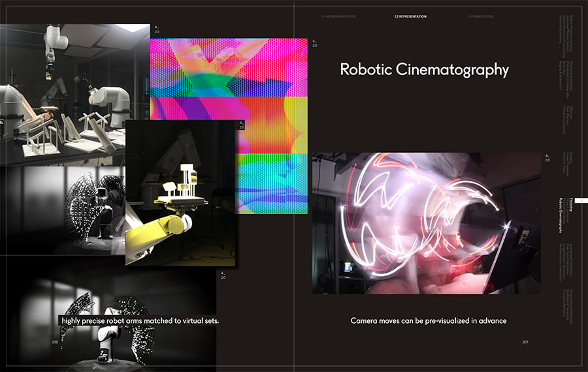Click the white page marker tab on right edge
This screenshot has width=588, height=372.
[x=581, y=201]
